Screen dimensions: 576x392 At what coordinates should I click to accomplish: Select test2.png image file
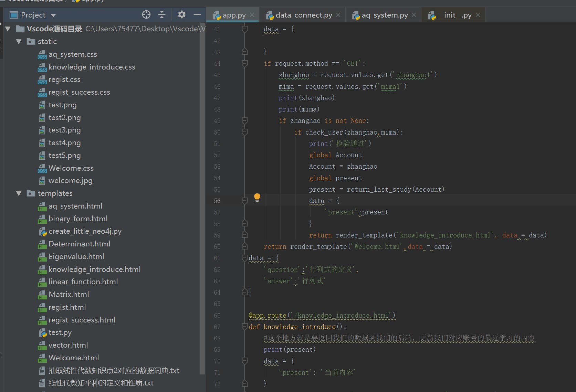coord(64,118)
